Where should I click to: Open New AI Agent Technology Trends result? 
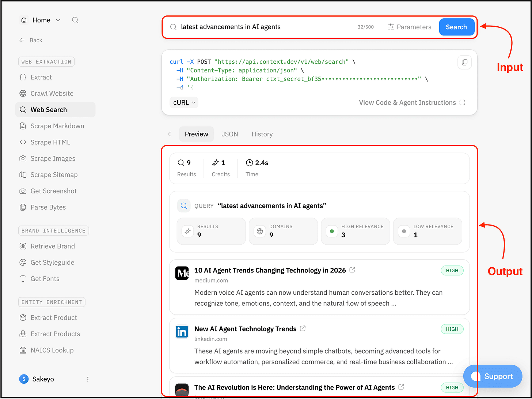coord(245,329)
